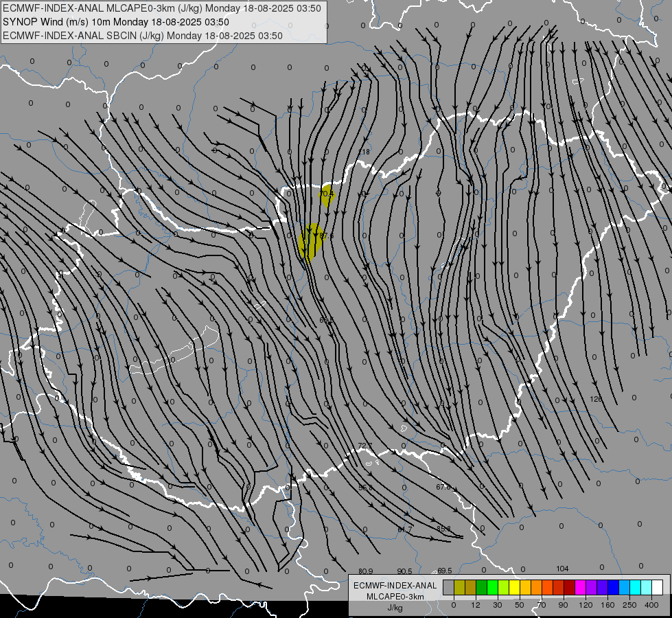672x618 pixels.
Task: Click the legend tick label 90
Action: 563,605
